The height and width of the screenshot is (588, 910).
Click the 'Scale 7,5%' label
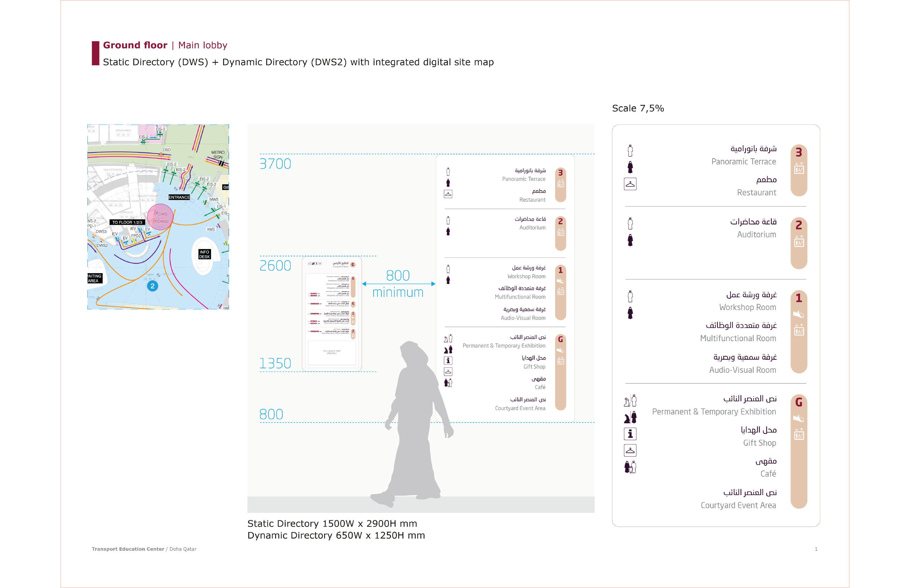pyautogui.click(x=638, y=109)
